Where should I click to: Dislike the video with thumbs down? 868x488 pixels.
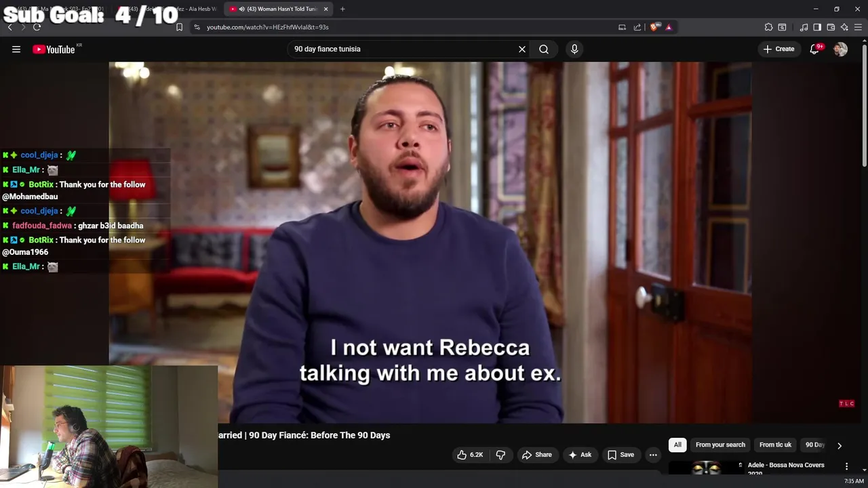500,455
